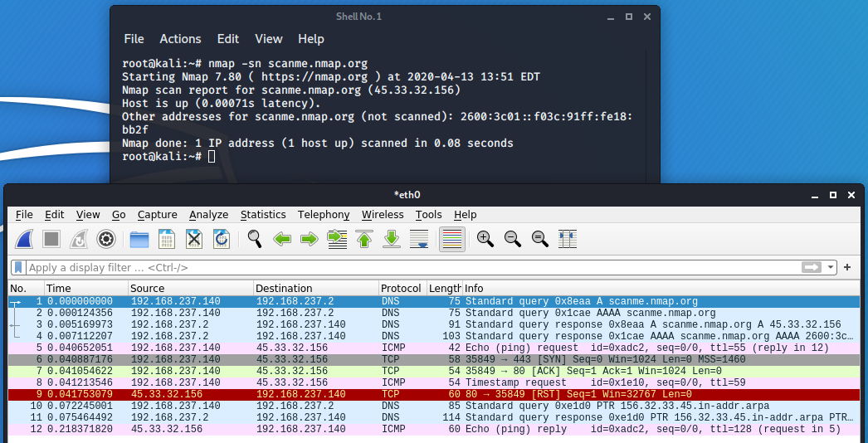868x443 pixels.
Task: Click the display filter bookmark icon
Action: coord(19,267)
